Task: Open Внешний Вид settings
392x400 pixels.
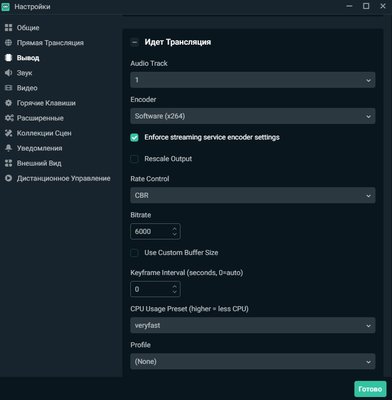Action: pyautogui.click(x=39, y=163)
